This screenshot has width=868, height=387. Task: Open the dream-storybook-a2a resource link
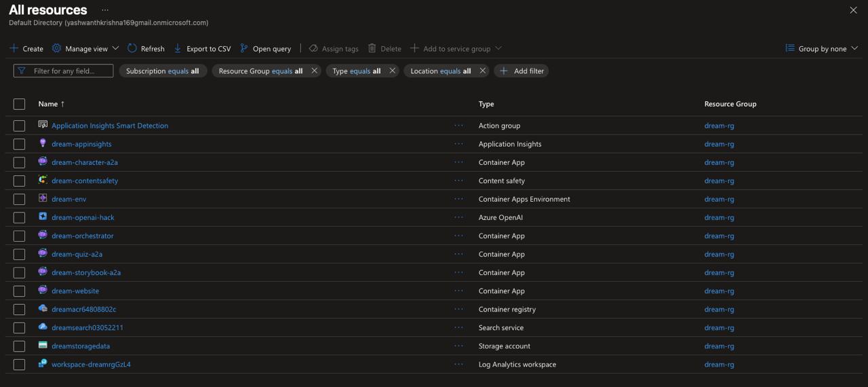click(x=86, y=272)
